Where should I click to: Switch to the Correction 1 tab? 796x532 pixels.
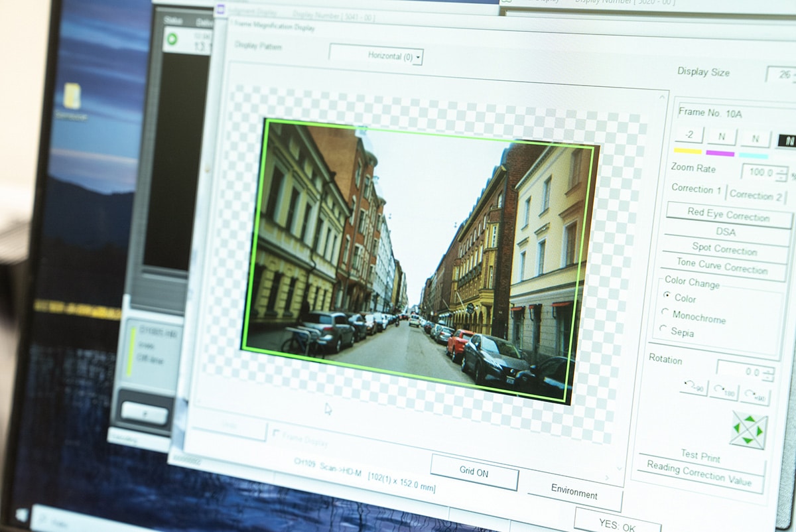point(696,189)
